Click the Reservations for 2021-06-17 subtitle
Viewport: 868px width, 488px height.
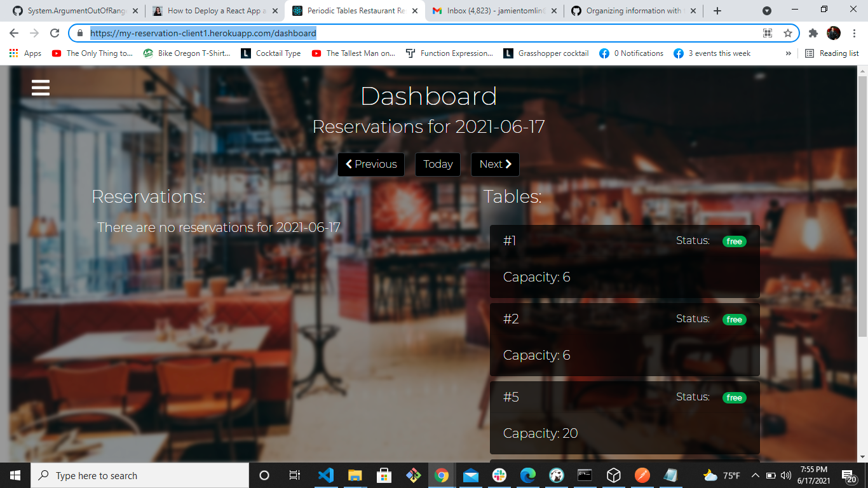428,126
